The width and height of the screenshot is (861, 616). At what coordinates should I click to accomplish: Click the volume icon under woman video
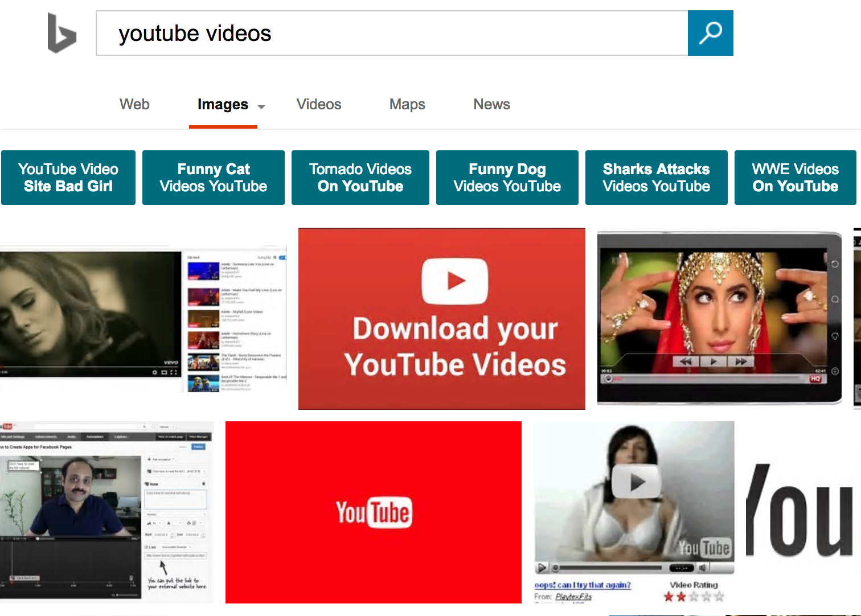pyautogui.click(x=703, y=568)
